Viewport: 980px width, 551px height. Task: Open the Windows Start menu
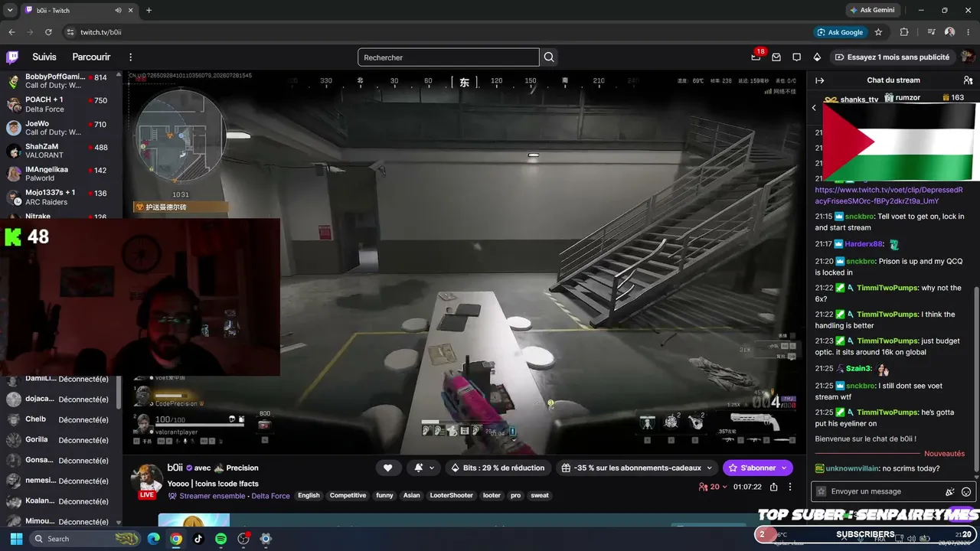point(16,539)
